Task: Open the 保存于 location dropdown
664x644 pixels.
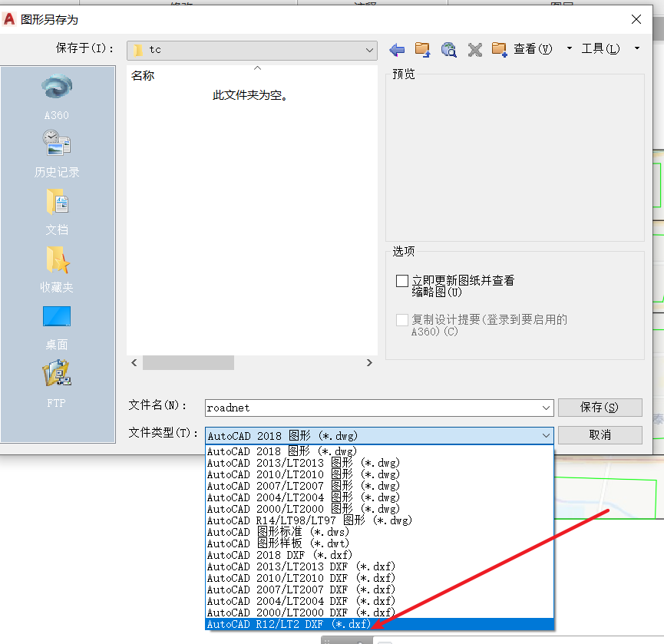Action: 372,49
